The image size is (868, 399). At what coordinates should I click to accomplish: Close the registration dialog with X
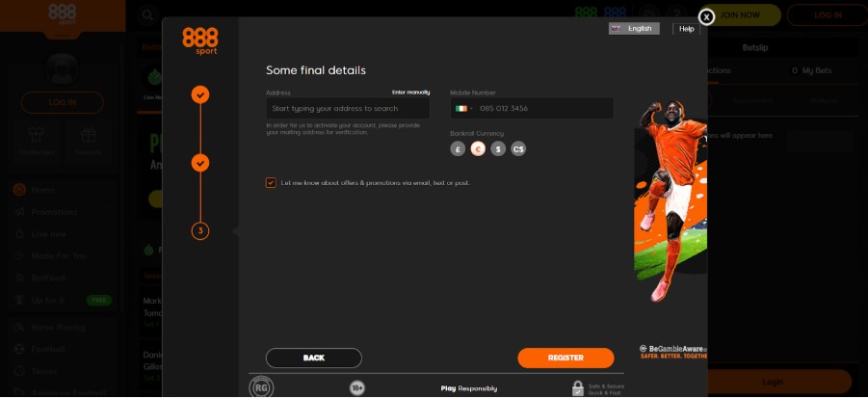tap(706, 17)
